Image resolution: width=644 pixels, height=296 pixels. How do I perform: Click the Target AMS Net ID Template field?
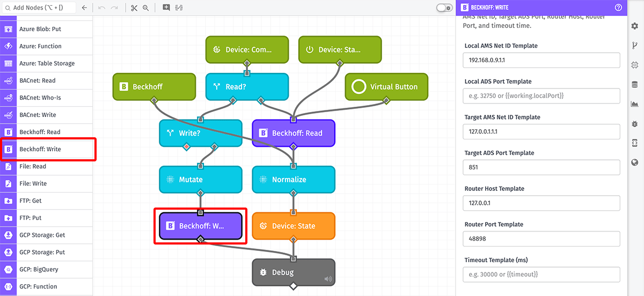pyautogui.click(x=541, y=131)
